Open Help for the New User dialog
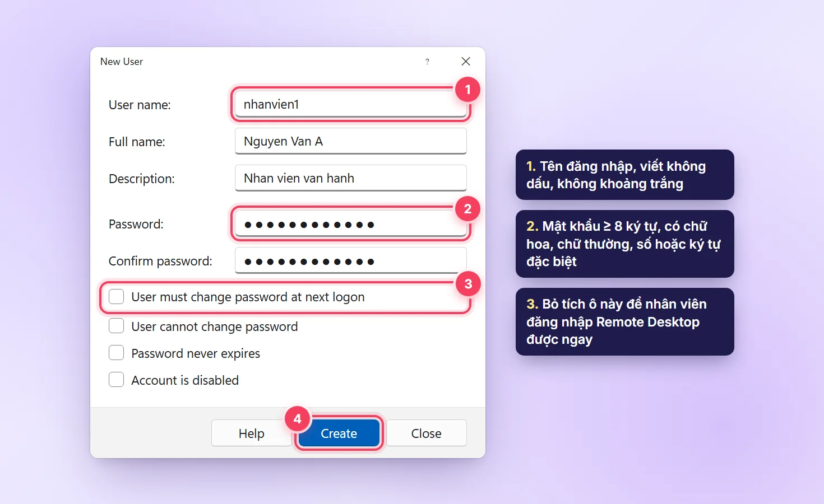 [x=251, y=433]
